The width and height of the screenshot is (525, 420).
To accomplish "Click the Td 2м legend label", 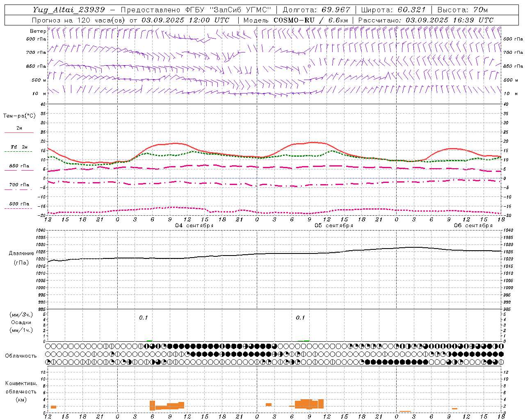I will [x=19, y=147].
